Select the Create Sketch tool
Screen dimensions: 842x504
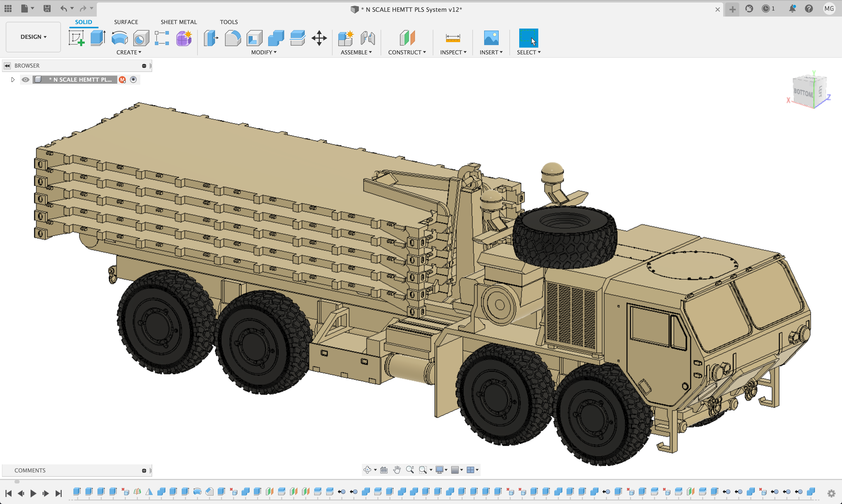tap(76, 38)
